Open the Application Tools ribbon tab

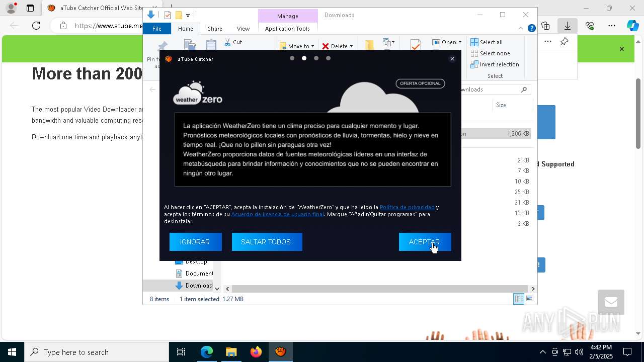point(287,29)
